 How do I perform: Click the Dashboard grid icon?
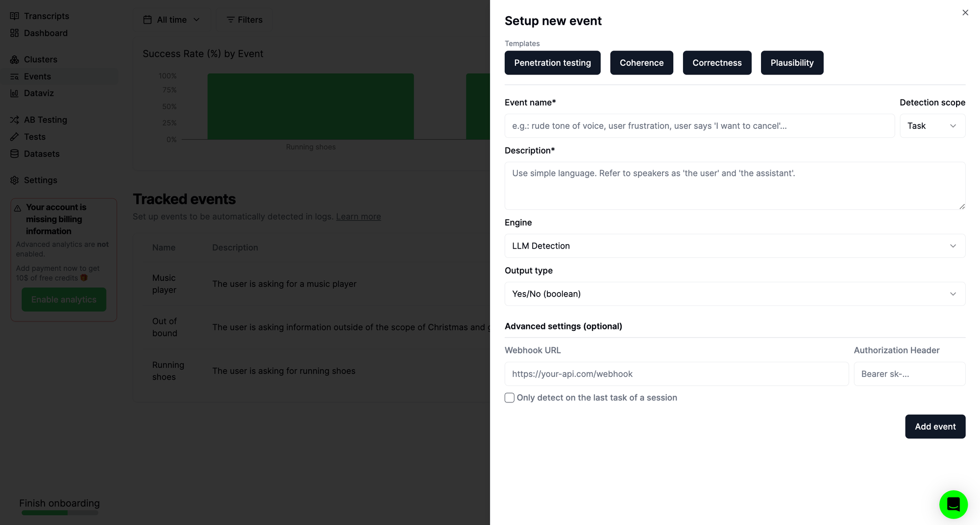pos(15,33)
